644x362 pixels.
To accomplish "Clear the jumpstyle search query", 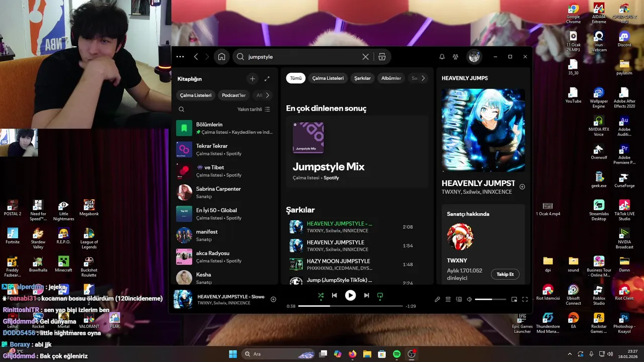I will coord(366,57).
